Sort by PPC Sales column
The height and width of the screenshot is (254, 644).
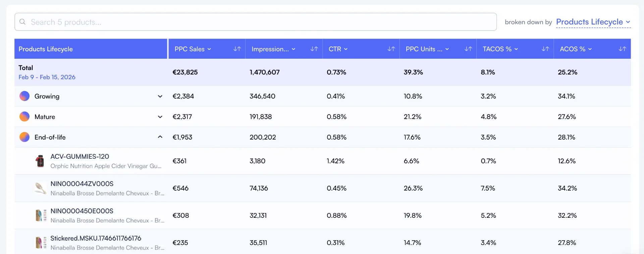coord(237,49)
